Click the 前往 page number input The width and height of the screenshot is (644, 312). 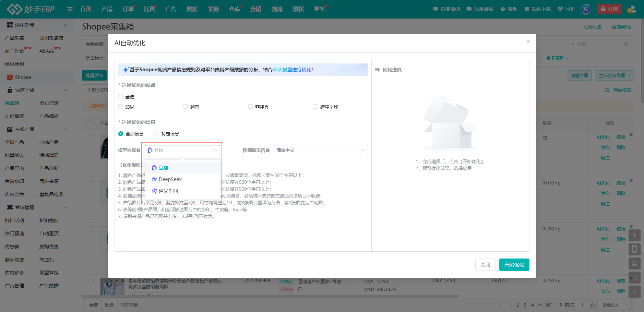pyautogui.click(x=582, y=305)
